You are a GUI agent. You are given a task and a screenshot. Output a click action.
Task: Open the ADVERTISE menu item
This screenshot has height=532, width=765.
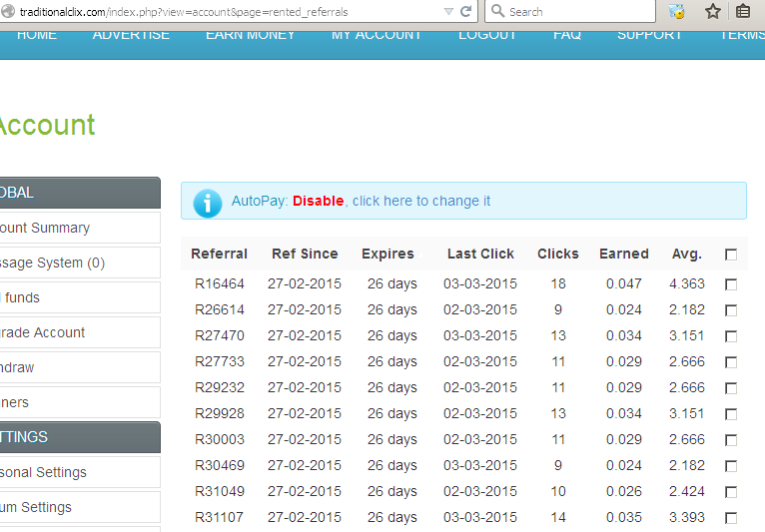[x=131, y=35]
